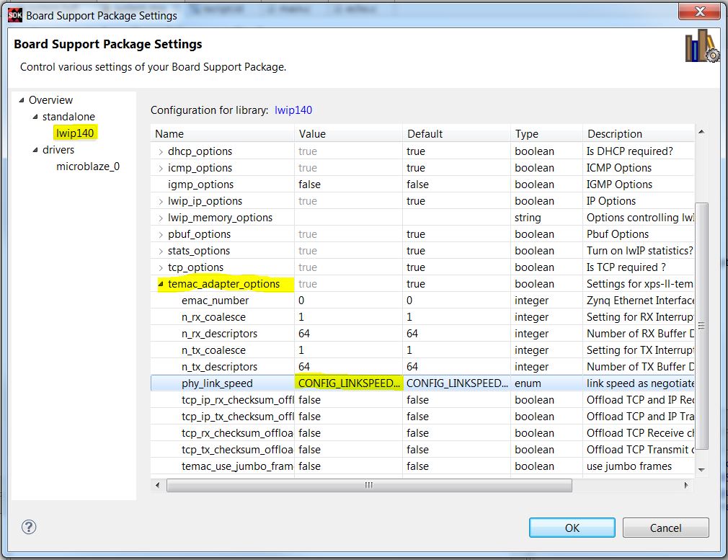
Task: Click the scroll left arrow
Action: 158,485
